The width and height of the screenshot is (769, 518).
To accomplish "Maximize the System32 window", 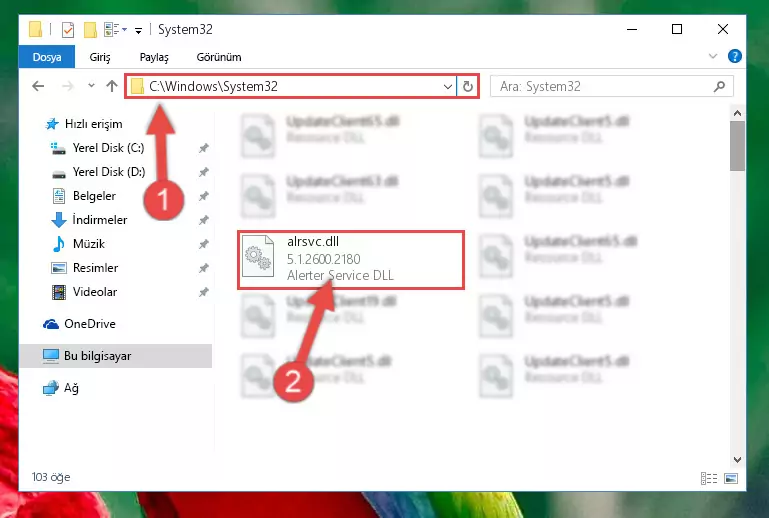I will [677, 29].
